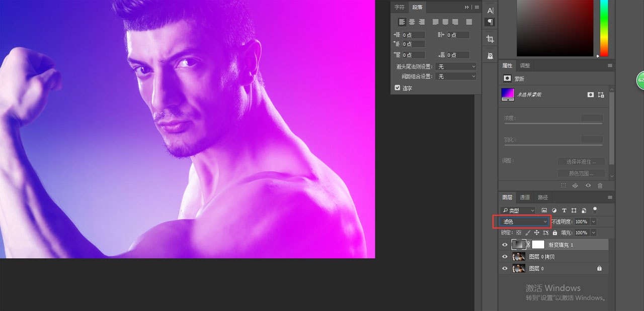
Task: Open 避头尾法则设置 dropdown
Action: point(456,66)
